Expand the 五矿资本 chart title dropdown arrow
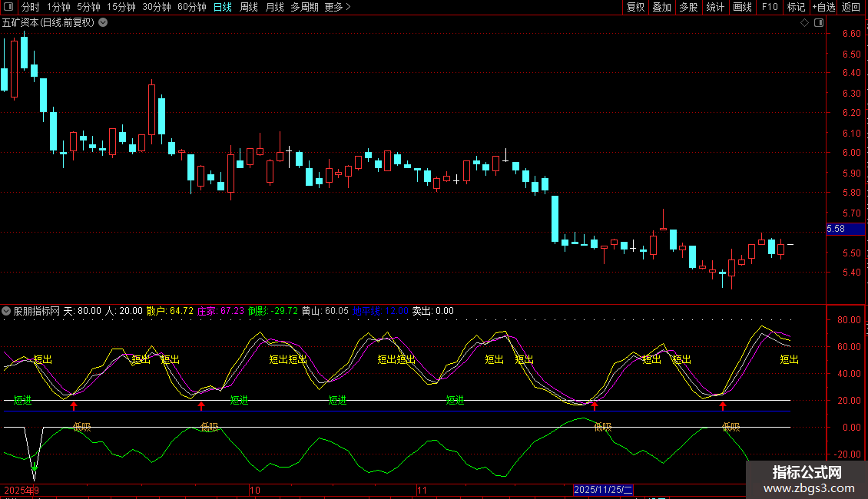Viewport: 868px width, 499px height. click(103, 23)
